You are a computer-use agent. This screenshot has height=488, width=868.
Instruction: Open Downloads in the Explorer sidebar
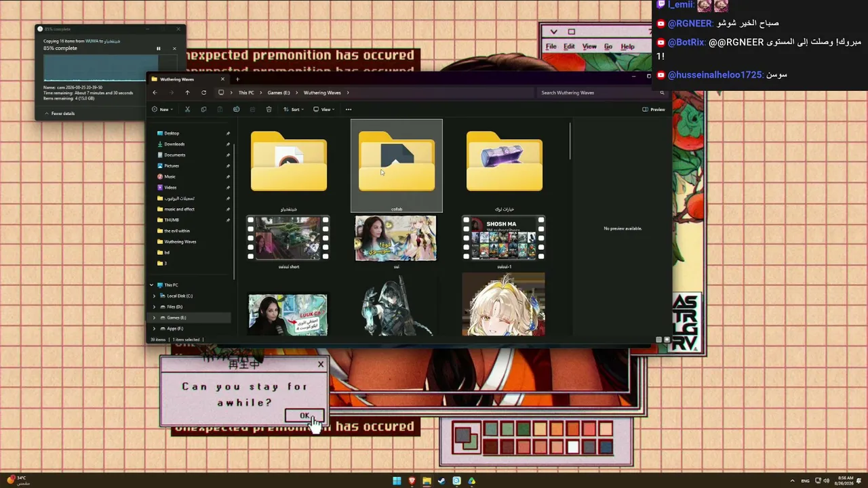coord(174,144)
